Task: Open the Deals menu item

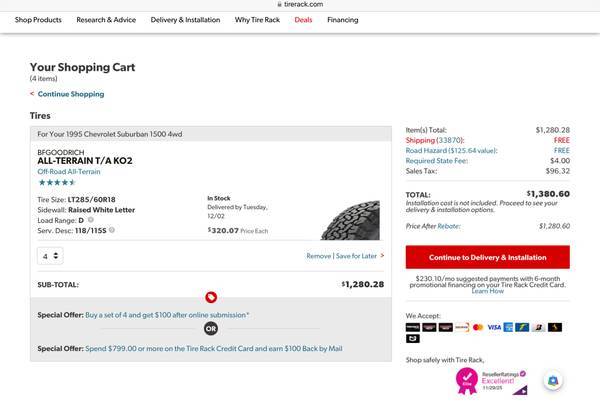Action: pos(303,20)
